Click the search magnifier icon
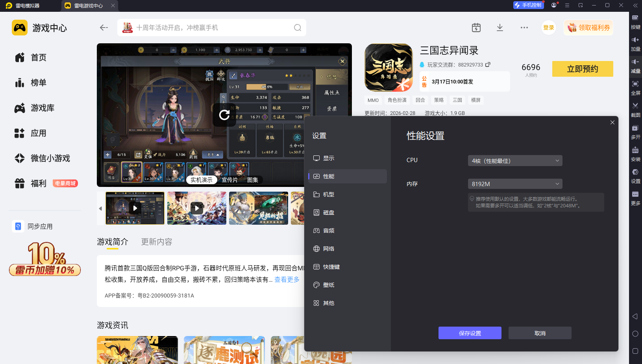Image resolution: width=642 pixels, height=364 pixels. [x=298, y=28]
